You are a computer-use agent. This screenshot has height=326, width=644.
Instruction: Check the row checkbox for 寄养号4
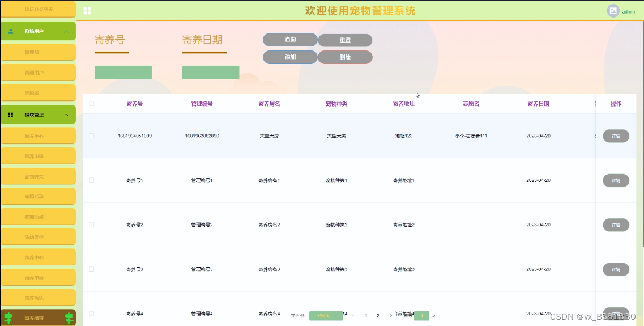[92, 314]
